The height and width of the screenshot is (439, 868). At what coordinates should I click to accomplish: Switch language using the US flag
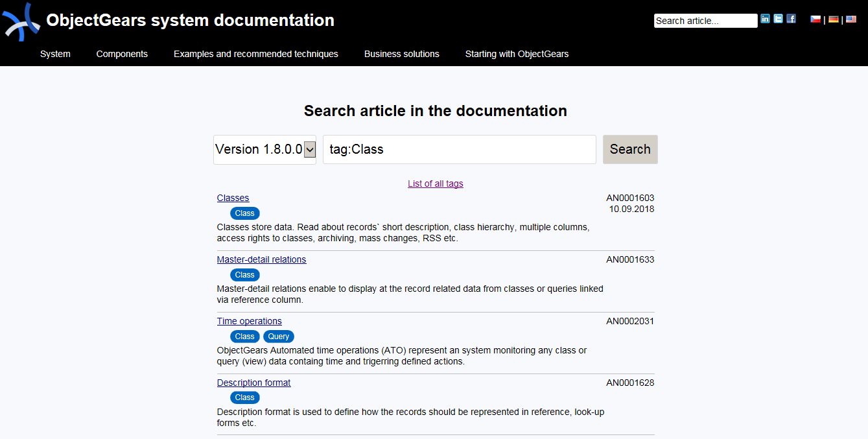coord(851,19)
